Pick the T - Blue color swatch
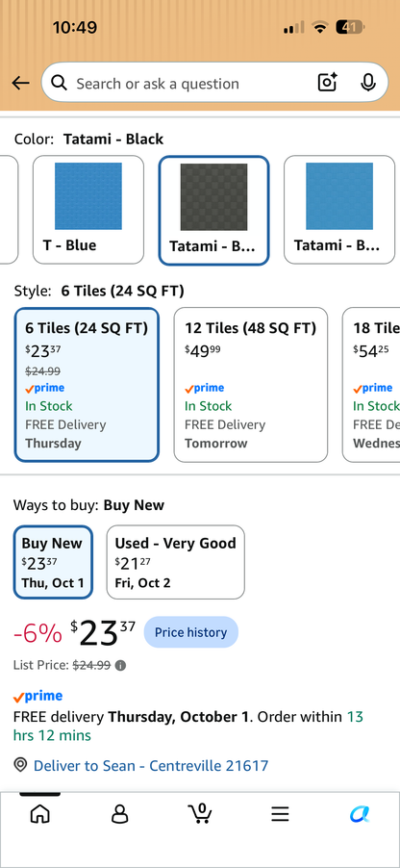 click(88, 209)
